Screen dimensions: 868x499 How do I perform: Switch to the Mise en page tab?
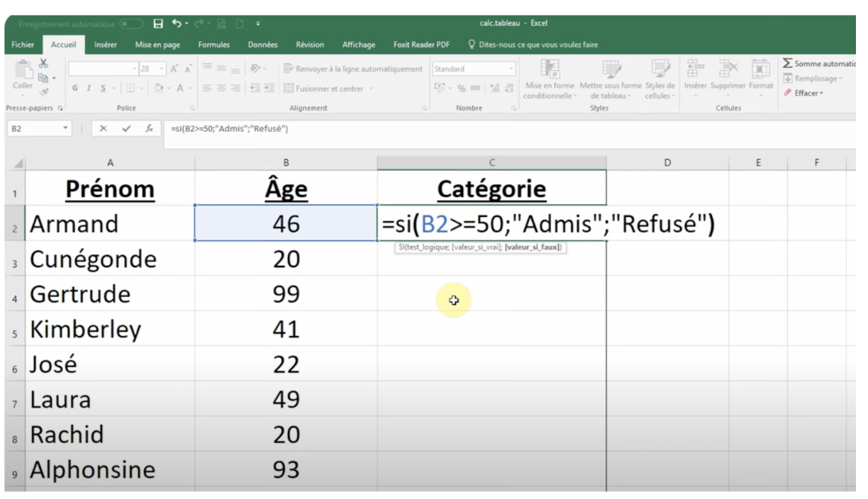[157, 45]
